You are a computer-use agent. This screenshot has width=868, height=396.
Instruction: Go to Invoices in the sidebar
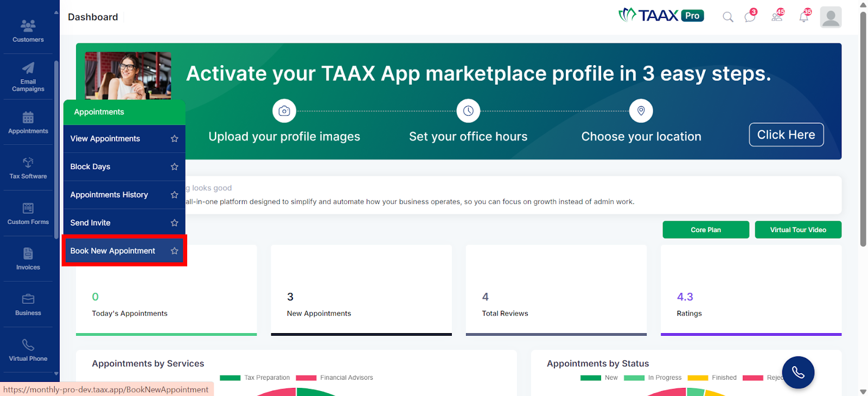(28, 259)
